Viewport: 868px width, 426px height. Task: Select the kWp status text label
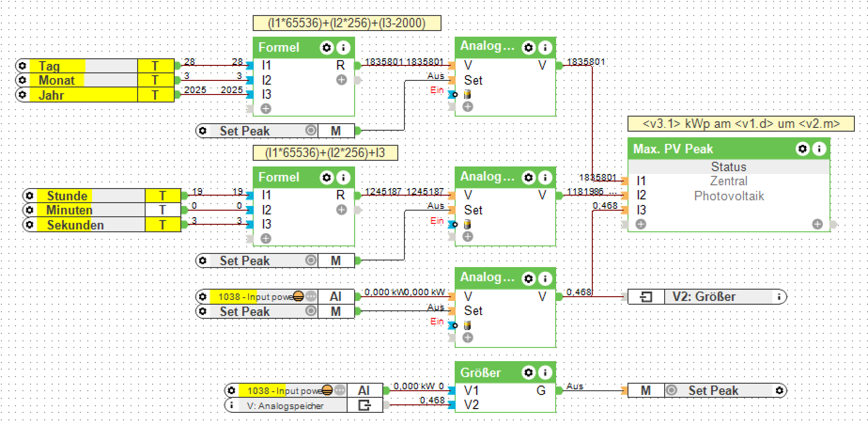coord(741,124)
